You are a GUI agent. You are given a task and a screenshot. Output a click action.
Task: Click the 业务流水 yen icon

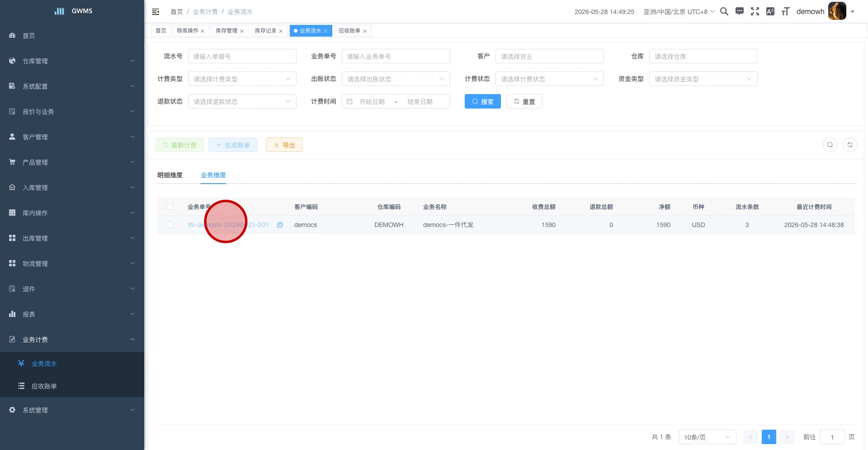click(21, 363)
